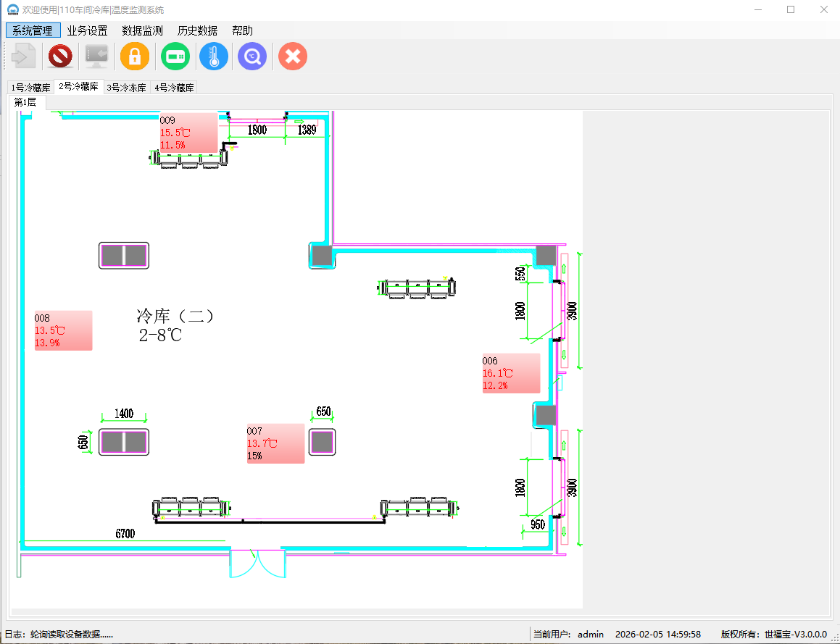The image size is (840, 644).
Task: Open the 数据监测 menu
Action: pos(142,30)
